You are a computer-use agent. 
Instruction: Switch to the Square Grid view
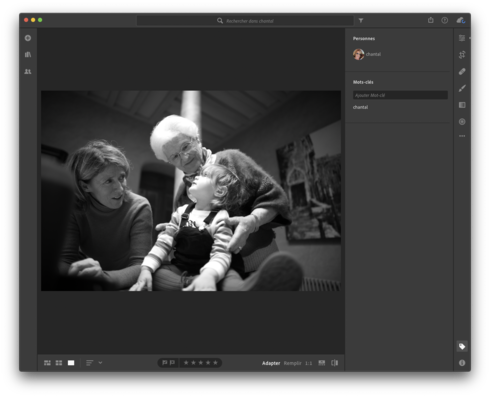59,363
